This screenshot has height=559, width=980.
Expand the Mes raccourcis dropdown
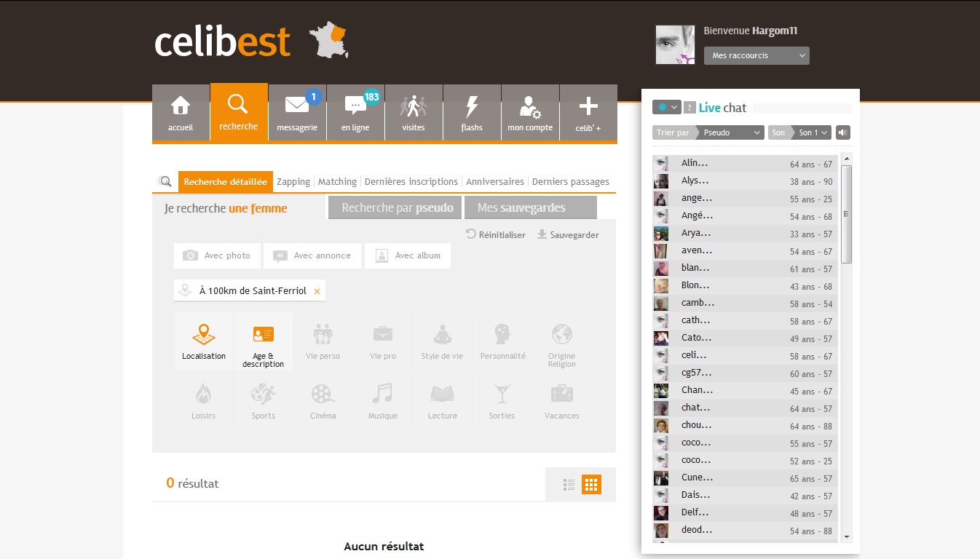[x=756, y=55]
